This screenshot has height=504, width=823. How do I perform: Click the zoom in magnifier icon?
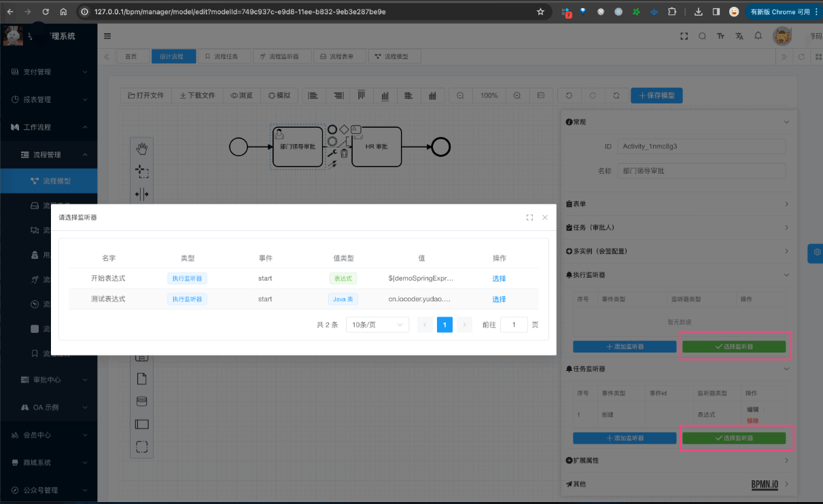click(517, 96)
